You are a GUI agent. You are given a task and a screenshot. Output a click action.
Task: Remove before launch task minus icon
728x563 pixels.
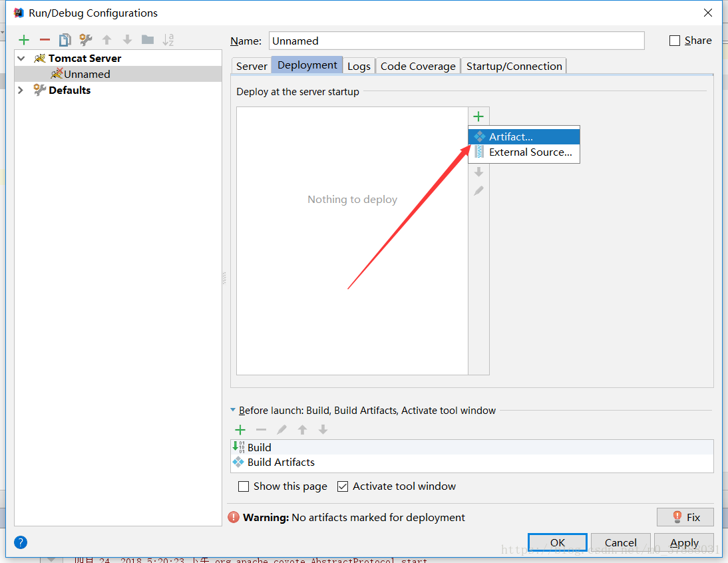tap(261, 430)
